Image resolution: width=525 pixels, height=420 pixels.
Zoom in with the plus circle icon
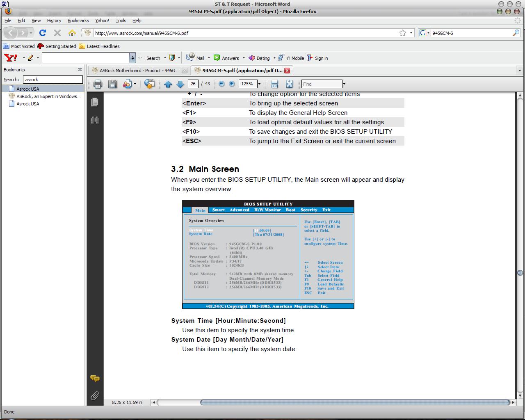point(232,84)
